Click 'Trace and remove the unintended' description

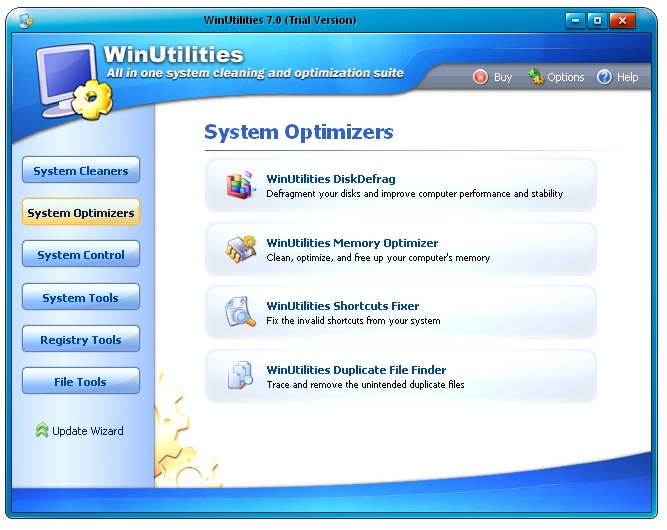pyautogui.click(x=365, y=384)
